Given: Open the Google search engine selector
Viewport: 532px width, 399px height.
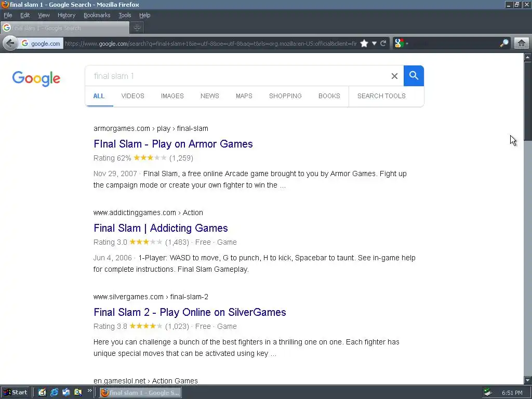Looking at the screenshot, I should tap(401, 44).
